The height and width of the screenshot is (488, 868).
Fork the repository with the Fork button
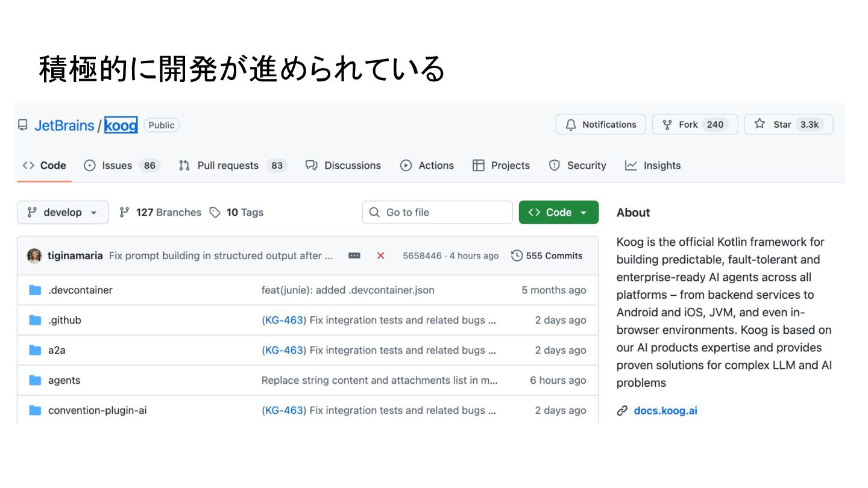[x=695, y=125]
